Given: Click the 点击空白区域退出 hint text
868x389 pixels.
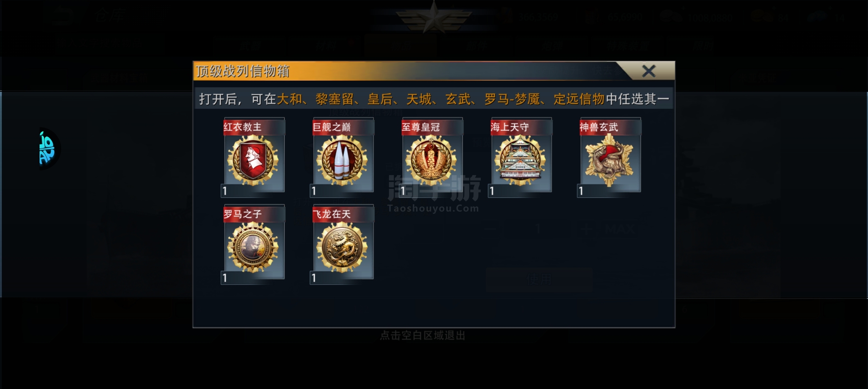Looking at the screenshot, I should click(x=422, y=336).
